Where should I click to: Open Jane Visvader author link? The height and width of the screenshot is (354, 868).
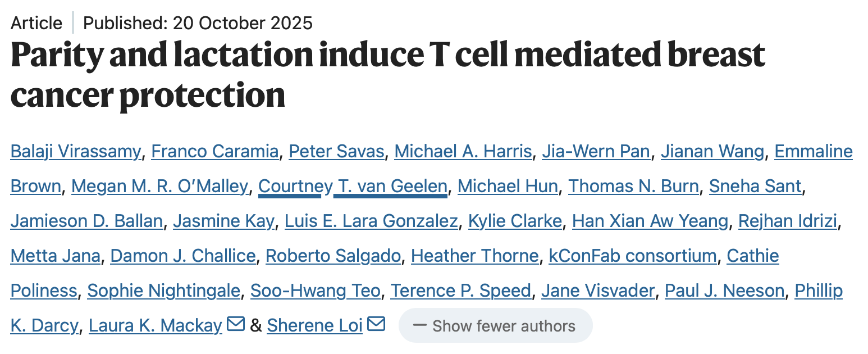click(x=598, y=291)
